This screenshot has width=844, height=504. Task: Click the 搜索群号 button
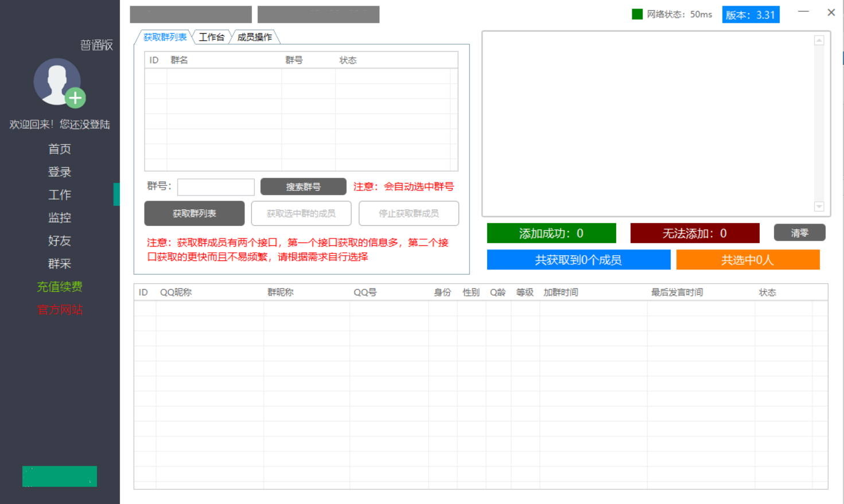pyautogui.click(x=304, y=187)
